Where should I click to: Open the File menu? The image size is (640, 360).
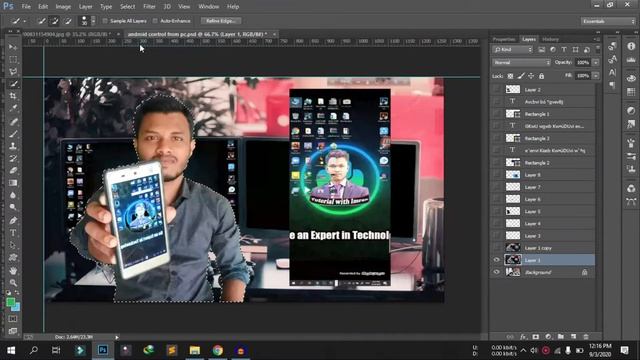[x=26, y=7]
